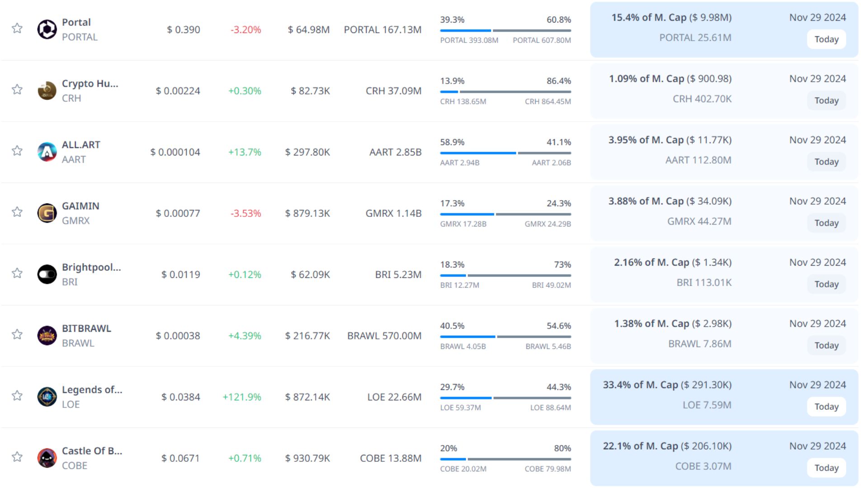Click the Today button in Portal row
The image size is (868, 488).
click(x=826, y=39)
